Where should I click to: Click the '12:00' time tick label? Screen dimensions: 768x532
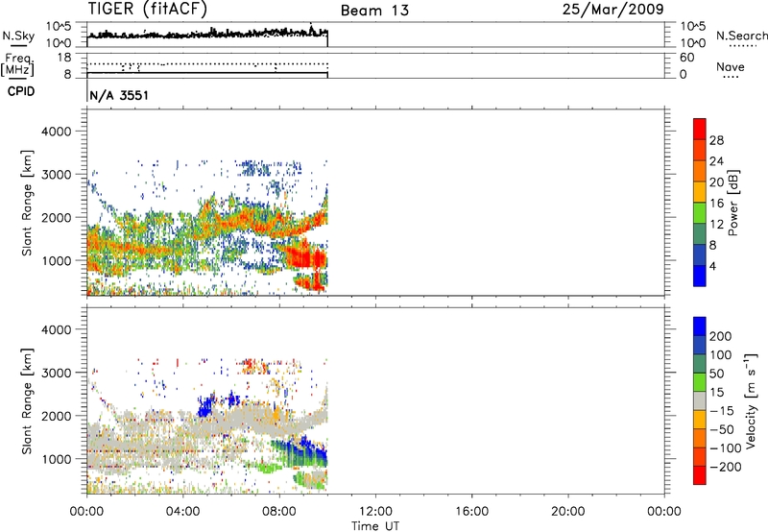coord(375,512)
